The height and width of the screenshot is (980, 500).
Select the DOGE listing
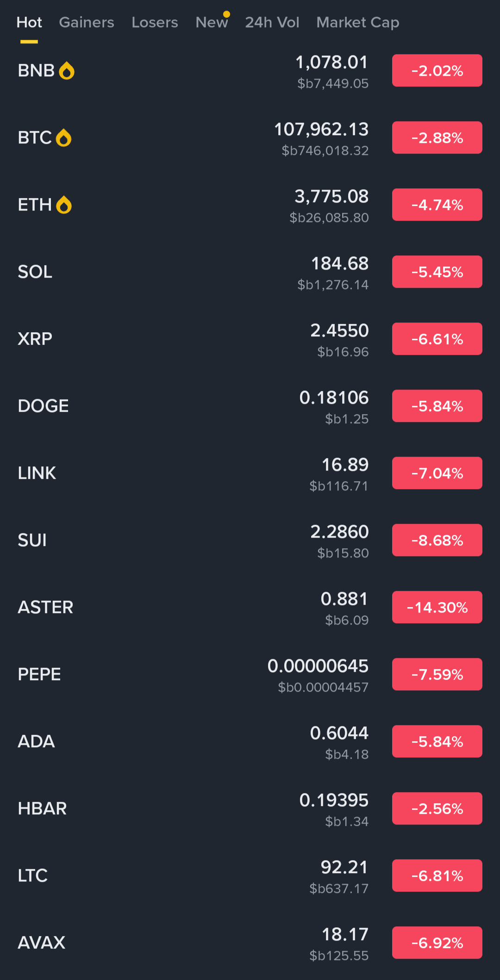coord(250,406)
